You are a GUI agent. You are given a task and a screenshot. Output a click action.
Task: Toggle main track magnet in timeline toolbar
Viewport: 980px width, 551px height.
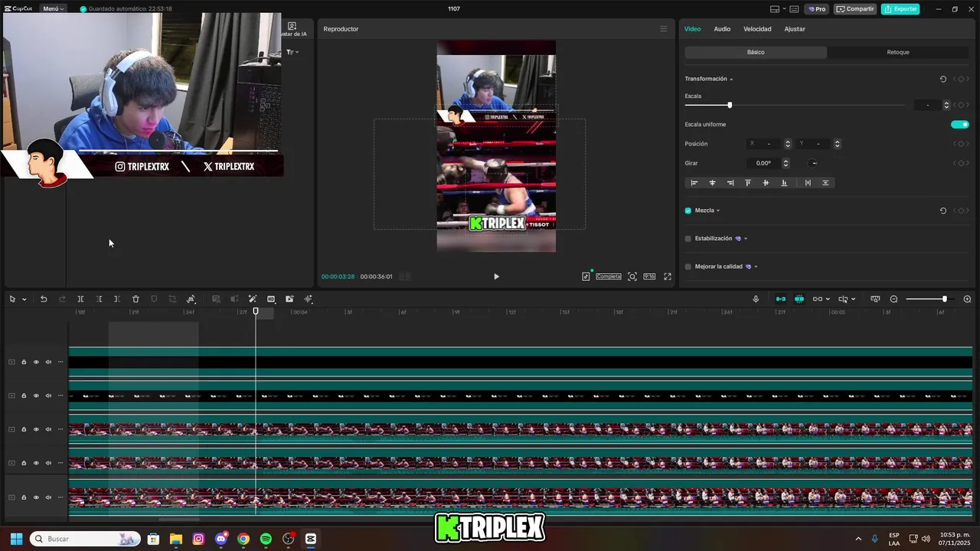pos(781,299)
